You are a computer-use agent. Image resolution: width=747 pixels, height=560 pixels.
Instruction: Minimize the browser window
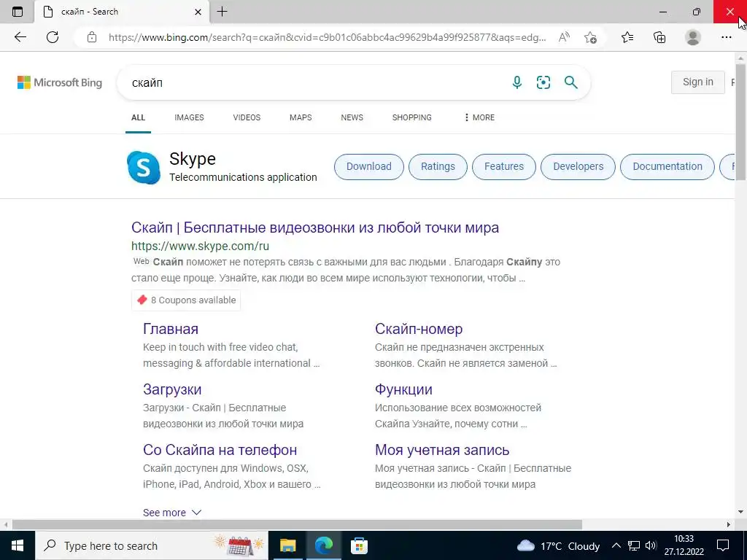point(662,12)
